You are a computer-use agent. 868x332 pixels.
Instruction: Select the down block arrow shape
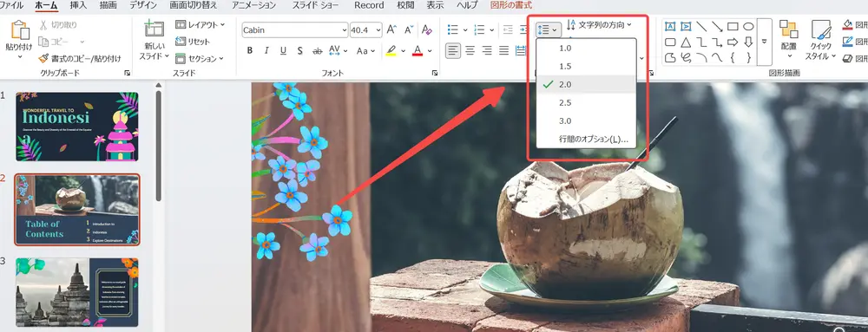[748, 42]
